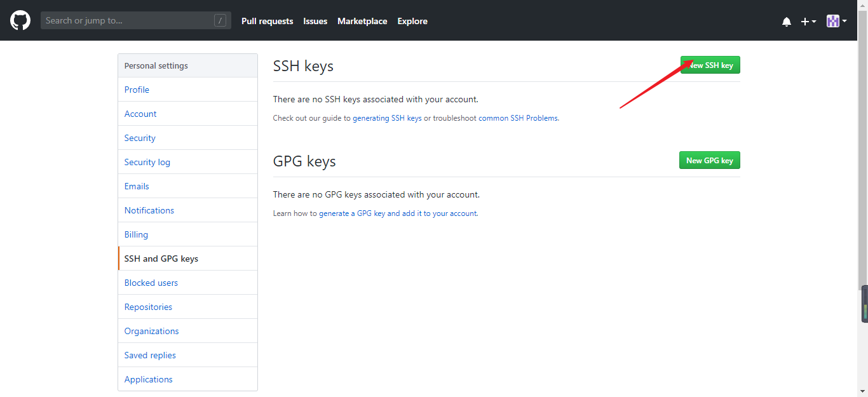
Task: Focus the Search or jump to field
Action: click(x=136, y=20)
